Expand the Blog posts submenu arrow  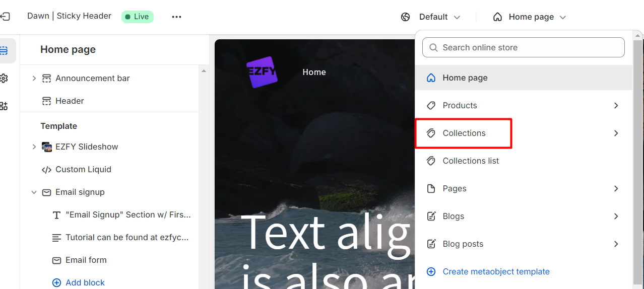click(x=616, y=244)
